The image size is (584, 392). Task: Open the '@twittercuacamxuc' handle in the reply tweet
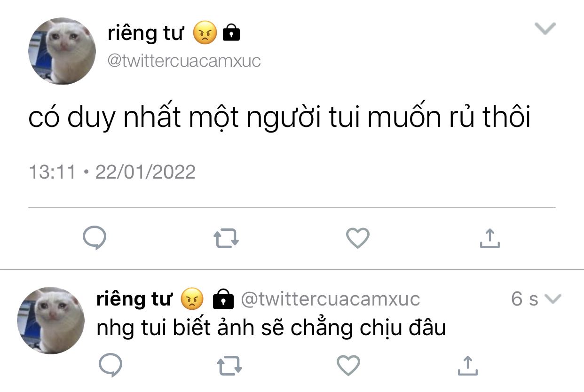[331, 299]
